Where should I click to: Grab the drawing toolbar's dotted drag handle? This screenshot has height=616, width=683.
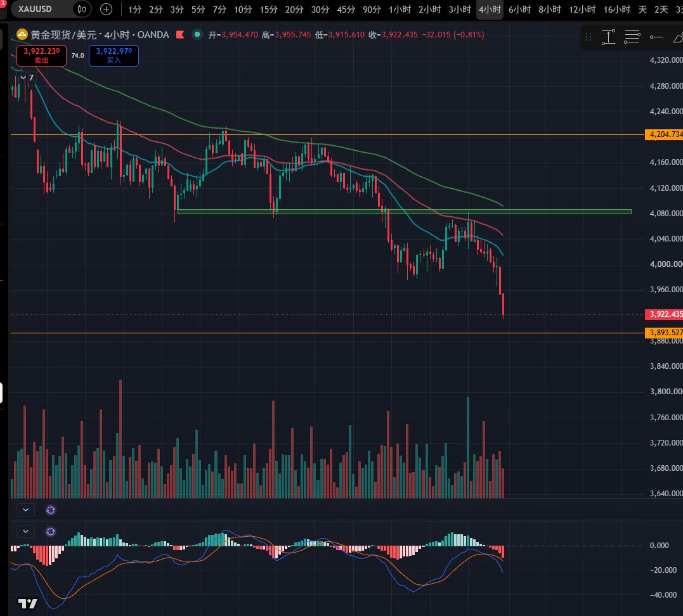point(589,37)
